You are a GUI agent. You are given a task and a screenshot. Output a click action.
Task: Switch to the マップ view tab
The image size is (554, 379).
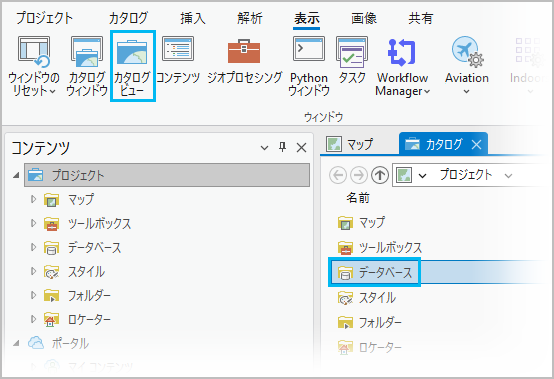click(350, 144)
